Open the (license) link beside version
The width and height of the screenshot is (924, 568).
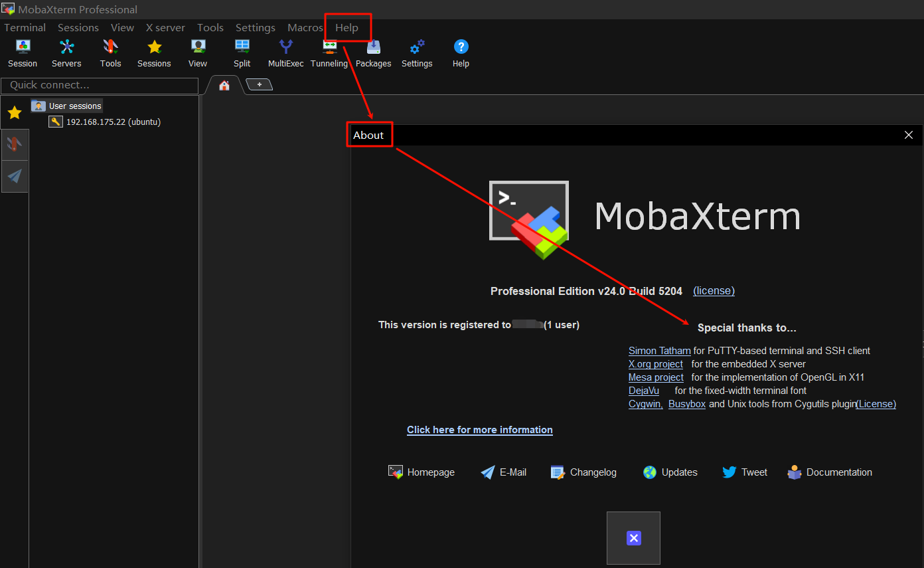714,291
